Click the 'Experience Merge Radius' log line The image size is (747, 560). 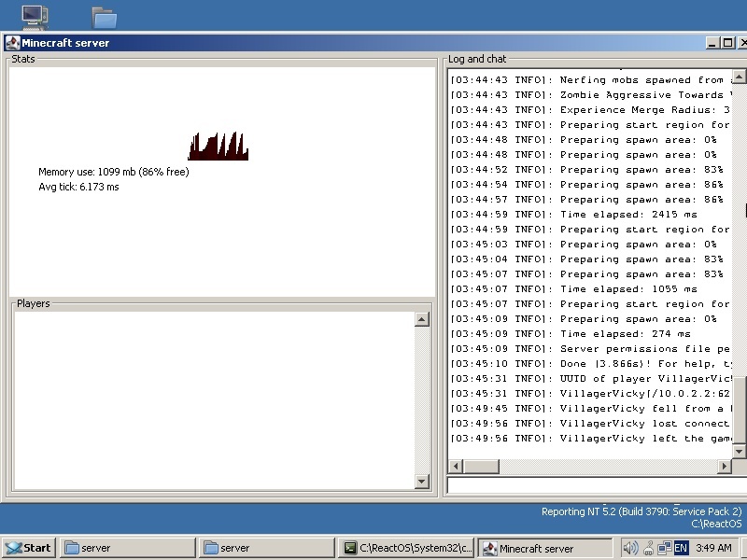[x=590, y=109]
